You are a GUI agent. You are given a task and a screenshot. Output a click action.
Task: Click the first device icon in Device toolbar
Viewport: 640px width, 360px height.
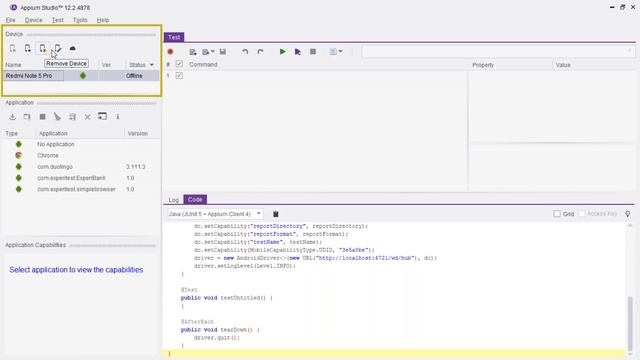coord(13,49)
